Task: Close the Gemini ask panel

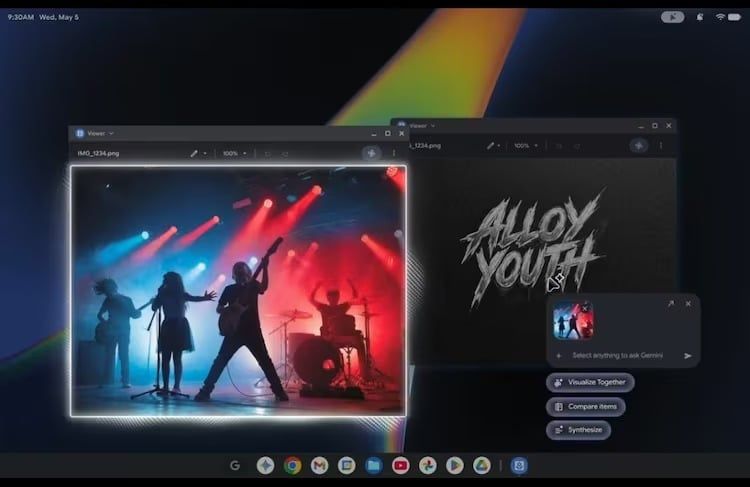Action: pyautogui.click(x=688, y=304)
